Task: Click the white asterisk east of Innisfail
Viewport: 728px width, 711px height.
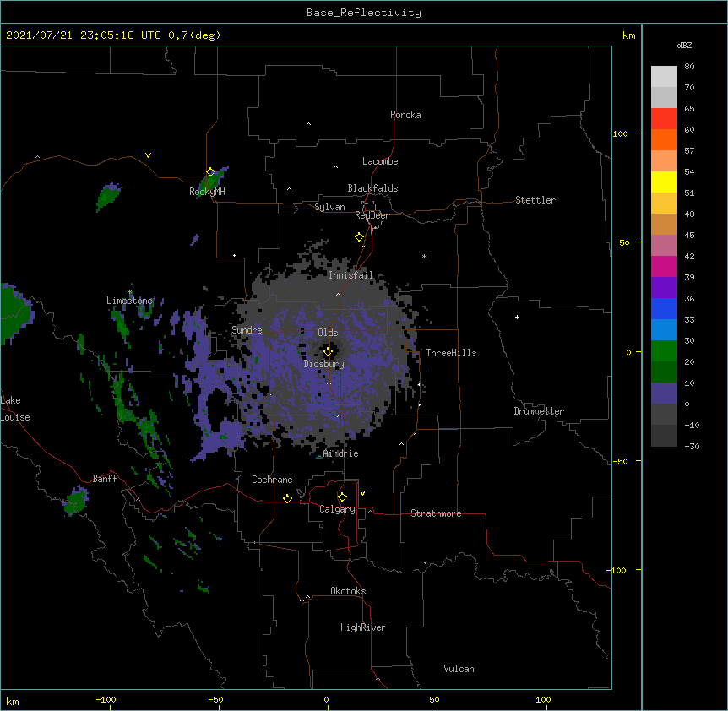Action: tap(424, 256)
